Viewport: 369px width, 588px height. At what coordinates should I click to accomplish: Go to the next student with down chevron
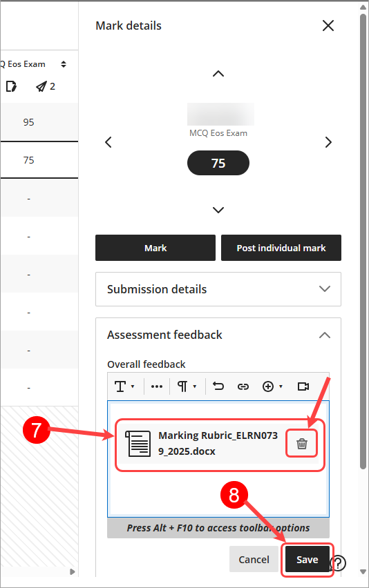pos(218,210)
